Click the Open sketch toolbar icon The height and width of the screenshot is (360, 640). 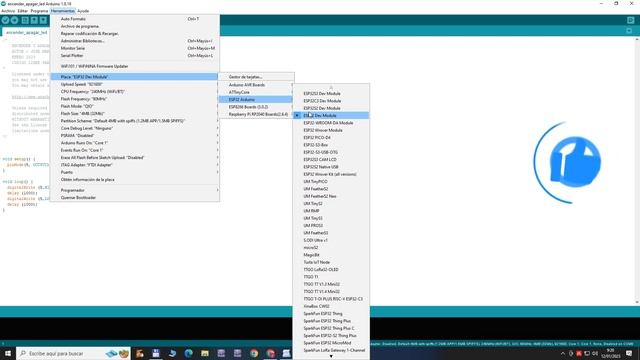34,20
